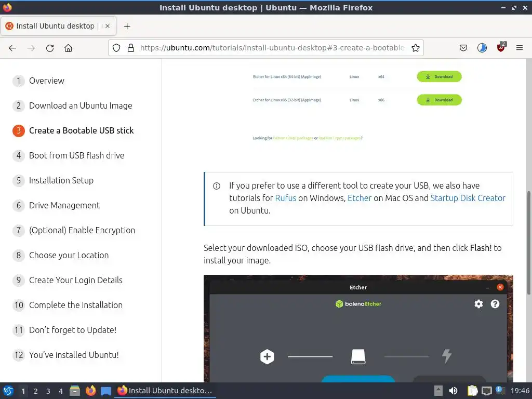532x399 pixels.
Task: Open the Firefox hamburger menu
Action: tap(519, 48)
